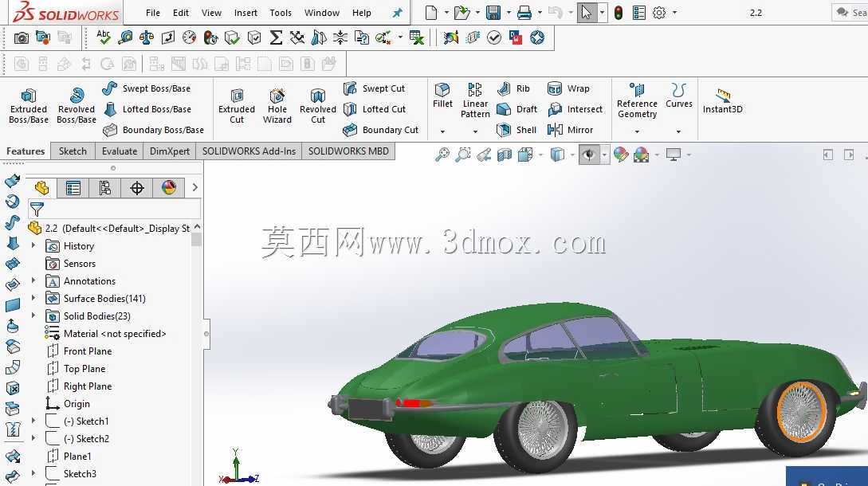The height and width of the screenshot is (486, 868).
Task: Click the Extruded Boss/Base tool
Action: click(28, 106)
